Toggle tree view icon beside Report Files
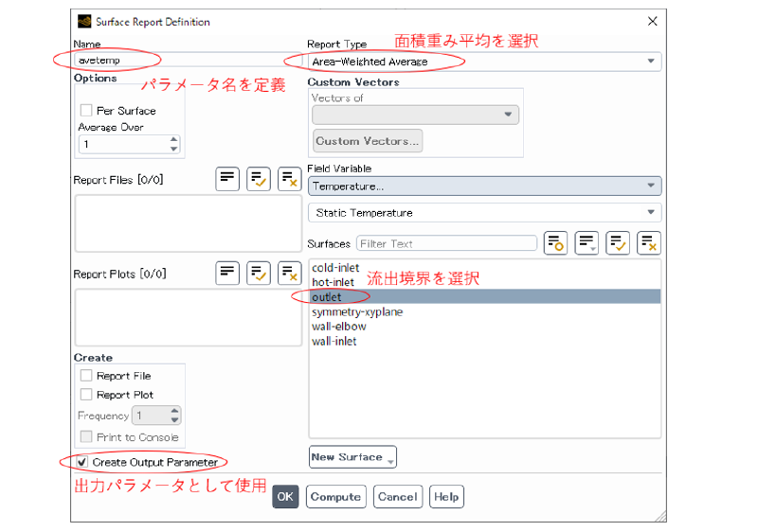Screen dimensions: 758x532 click(227, 179)
